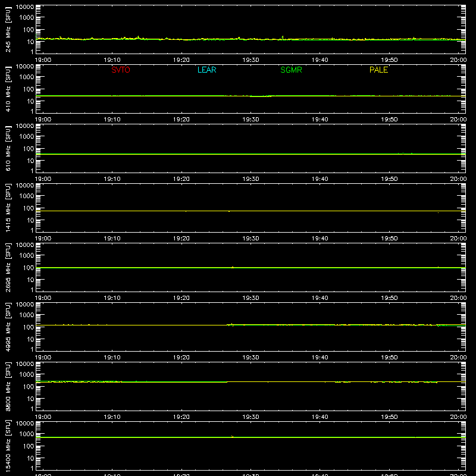Click 19:20 time label under 410 MHz plot
Viewport: 476px width, 476px height.
click(x=181, y=120)
